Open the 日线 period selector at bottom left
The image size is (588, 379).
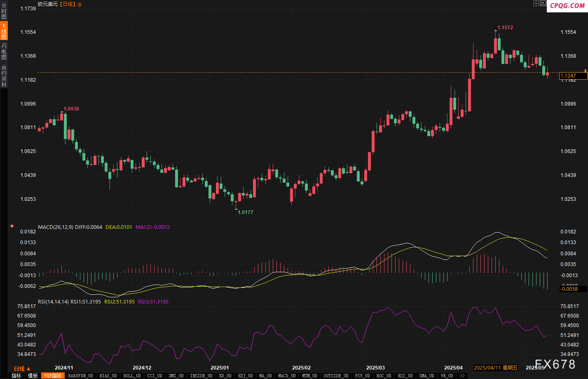tap(22, 369)
